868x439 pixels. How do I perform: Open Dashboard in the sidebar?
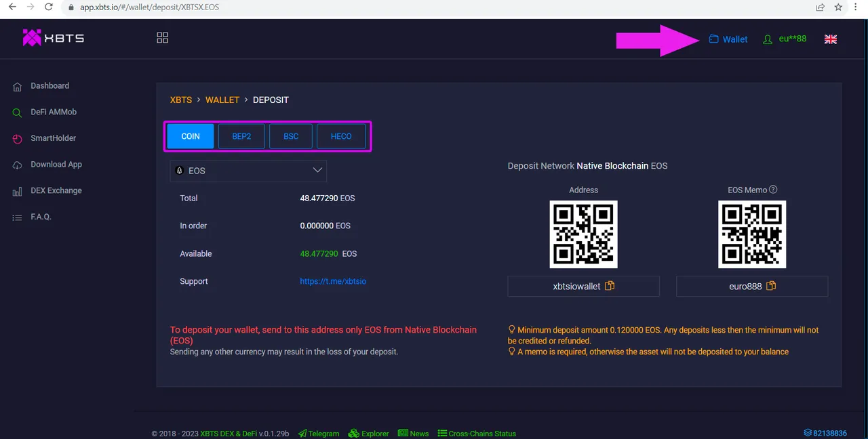[x=50, y=86]
